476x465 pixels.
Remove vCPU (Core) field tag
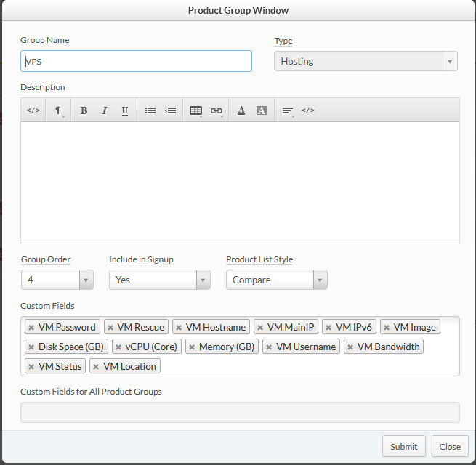point(118,347)
